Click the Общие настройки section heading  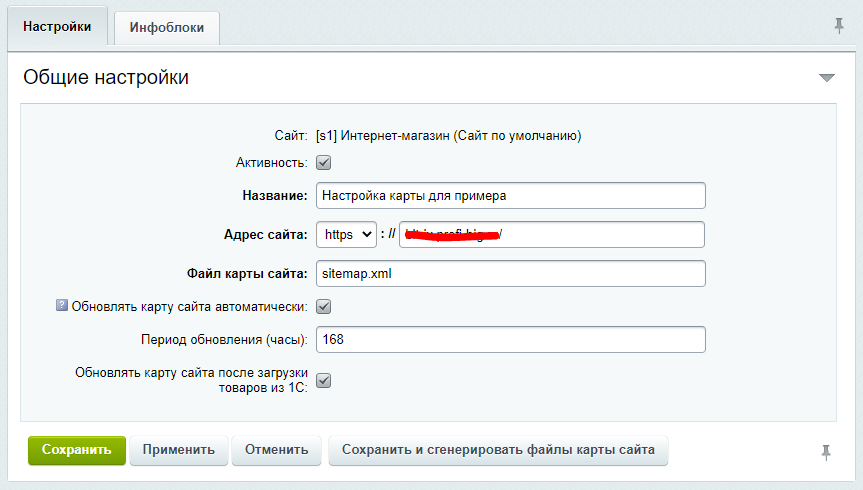pyautogui.click(x=106, y=77)
